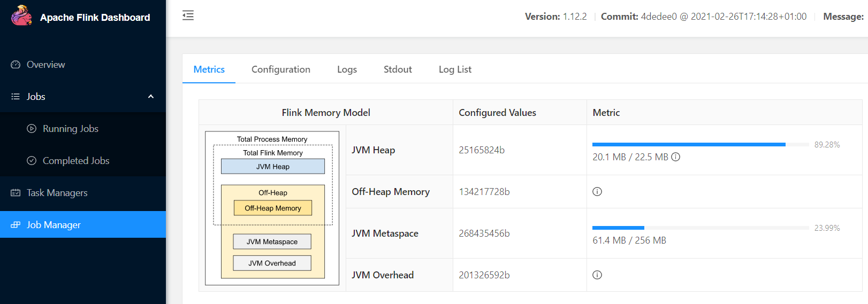Click the Running Jobs play icon
This screenshot has width=868, height=304.
click(x=32, y=129)
